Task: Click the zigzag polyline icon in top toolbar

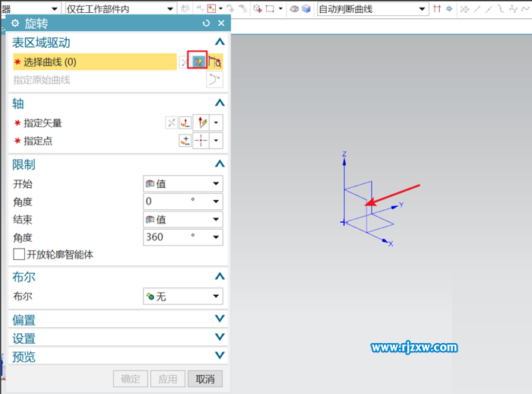Action: coord(513,9)
